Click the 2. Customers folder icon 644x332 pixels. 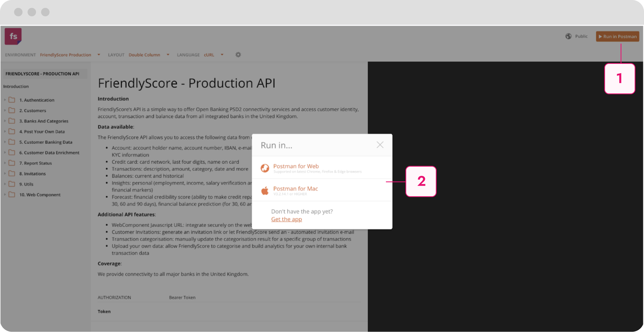tap(12, 110)
